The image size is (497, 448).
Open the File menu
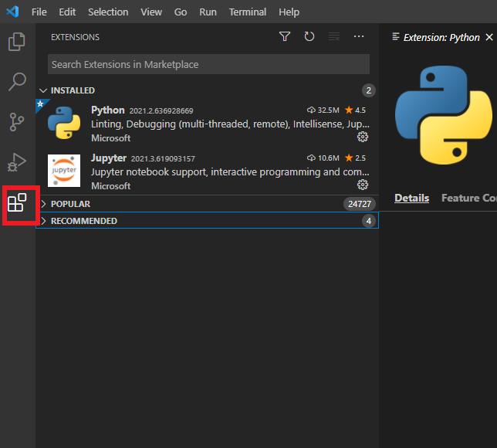pos(39,12)
